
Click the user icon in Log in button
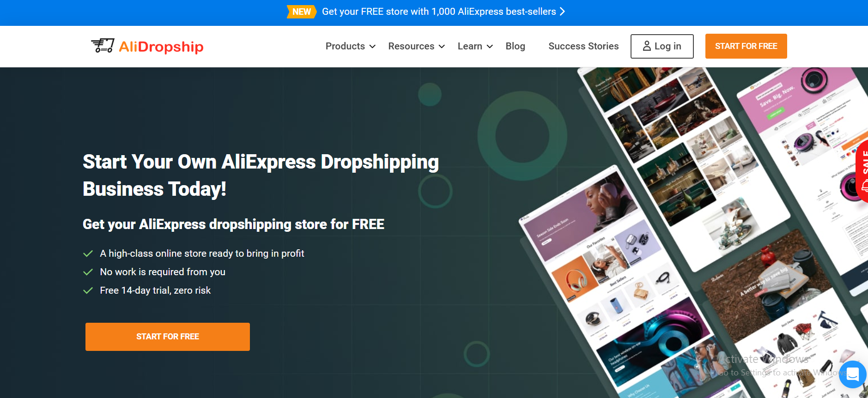[647, 46]
